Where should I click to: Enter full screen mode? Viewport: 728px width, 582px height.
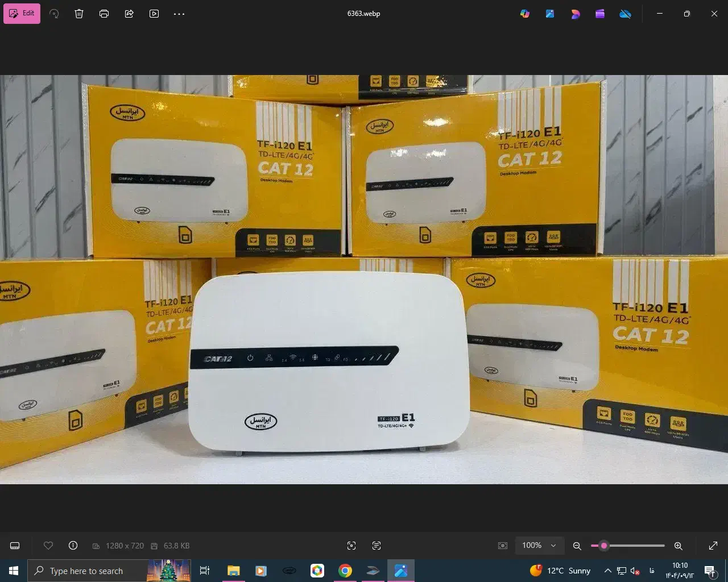pyautogui.click(x=713, y=546)
